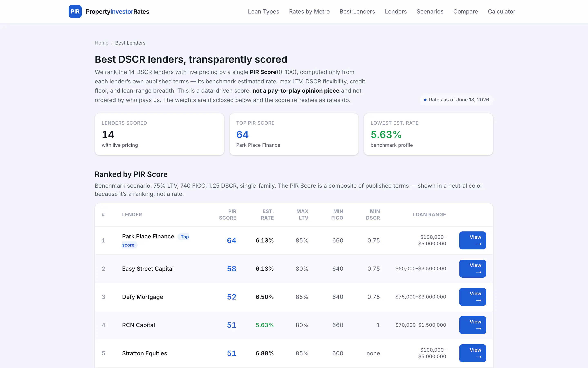This screenshot has height=368, width=588.
Task: Click the Top PIR Score card
Action: tap(294, 134)
